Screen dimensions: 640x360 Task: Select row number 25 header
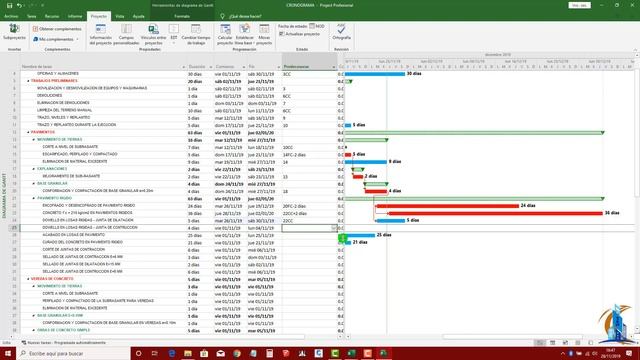(14, 228)
